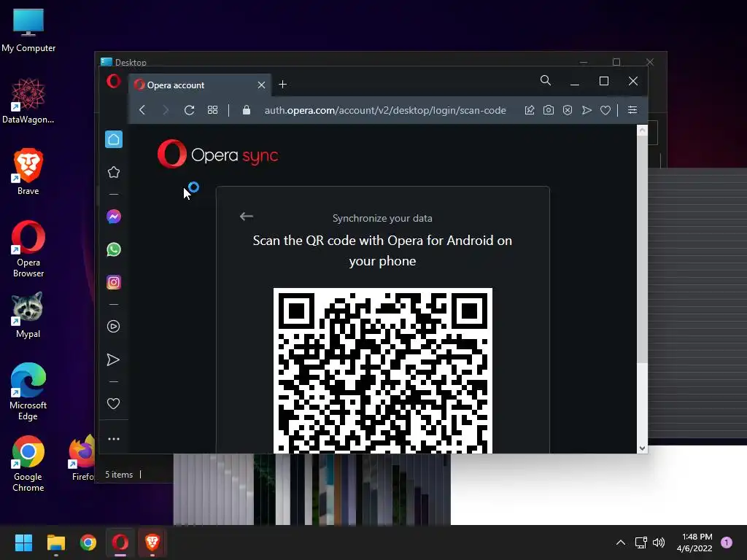Open Instagram in Opera sidebar
Viewport: 747px width, 560px height.
click(113, 282)
